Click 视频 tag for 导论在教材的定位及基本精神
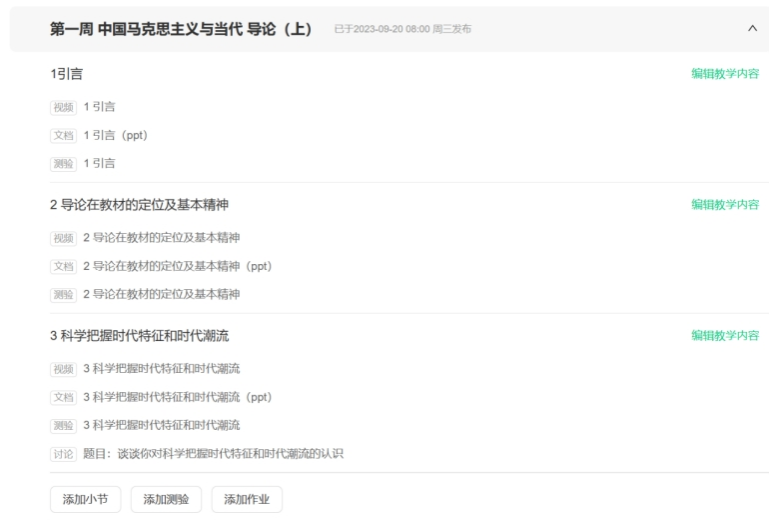 [63, 238]
